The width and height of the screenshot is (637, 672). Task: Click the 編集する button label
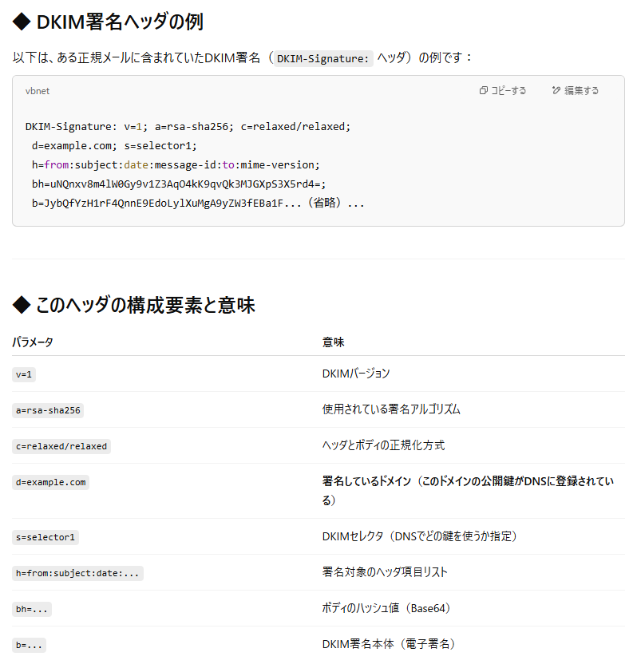tap(581, 90)
